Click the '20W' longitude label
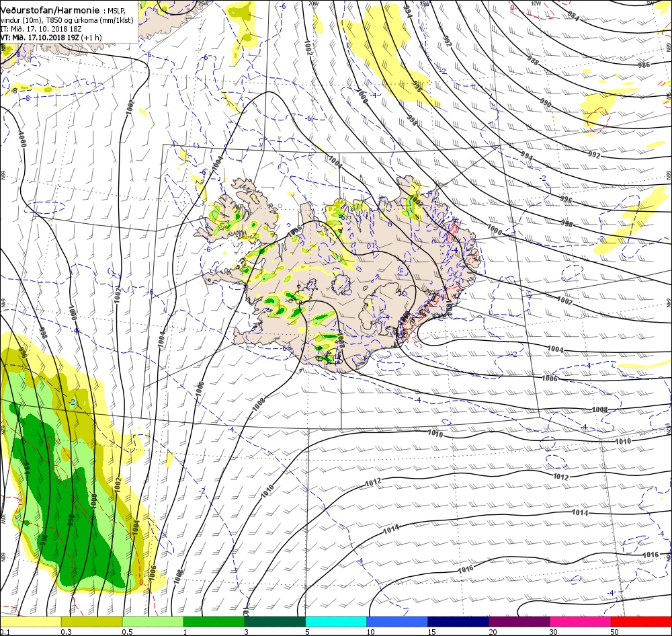Viewport: 672px width, 636px height. pos(313,3)
